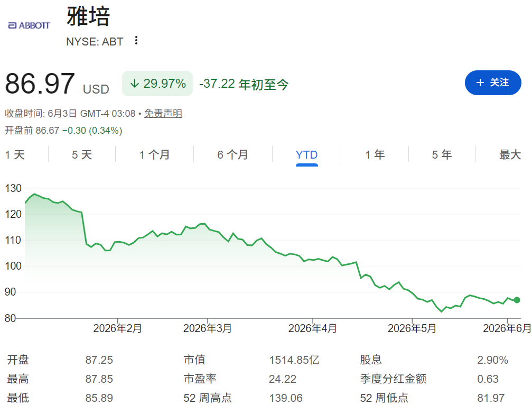
Task: Click the 市值 value 1514.85亿
Action: [x=294, y=360]
